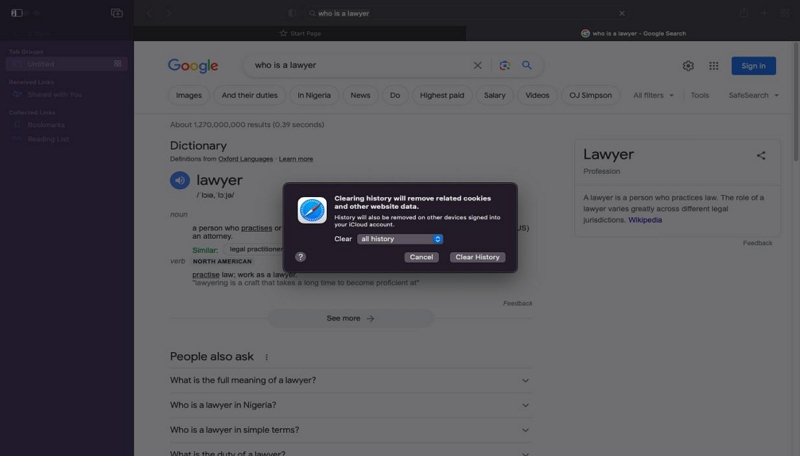Open the Tools option
800x456 pixels.
tap(699, 95)
